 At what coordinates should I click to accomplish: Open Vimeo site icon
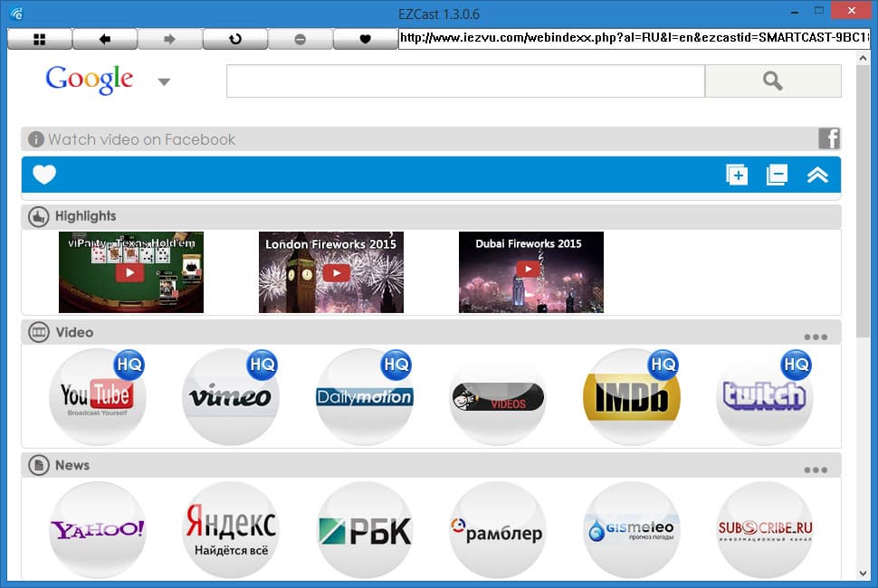(231, 396)
